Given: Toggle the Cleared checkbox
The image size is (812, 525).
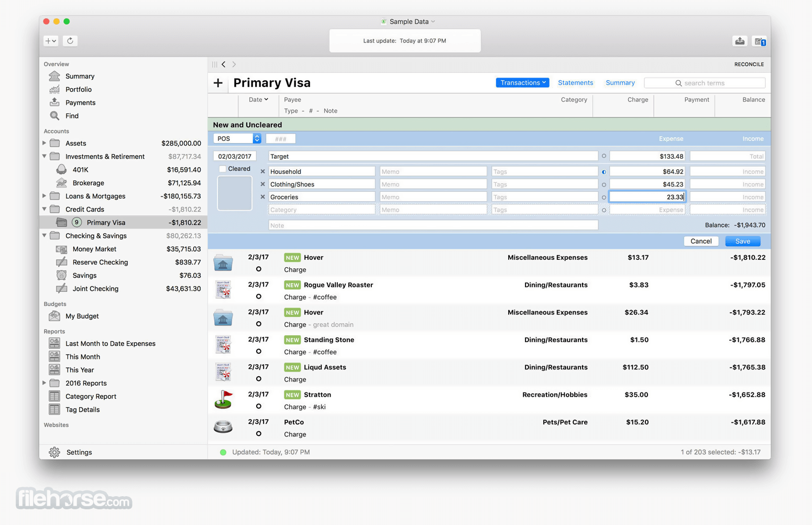Looking at the screenshot, I should pyautogui.click(x=223, y=169).
